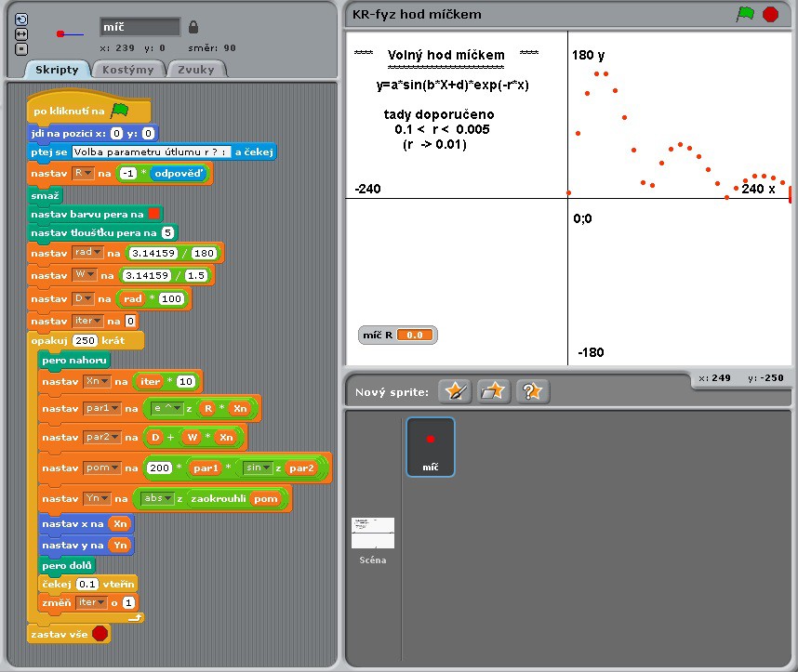Switch to the Kostýmy tab
The width and height of the screenshot is (798, 672).
(x=129, y=70)
